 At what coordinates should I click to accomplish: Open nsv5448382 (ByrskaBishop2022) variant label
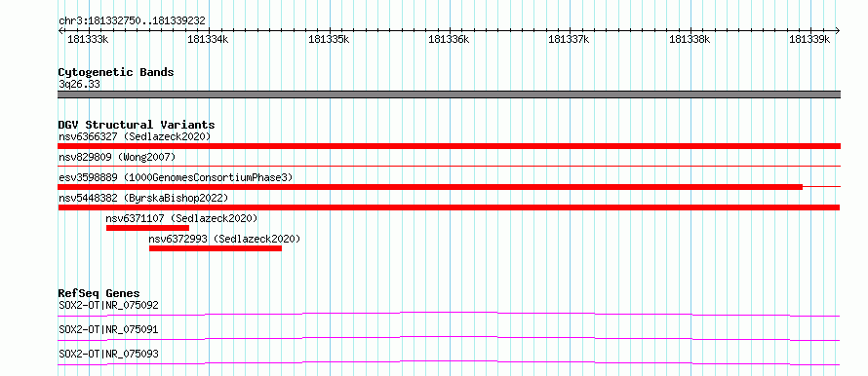pyautogui.click(x=143, y=198)
